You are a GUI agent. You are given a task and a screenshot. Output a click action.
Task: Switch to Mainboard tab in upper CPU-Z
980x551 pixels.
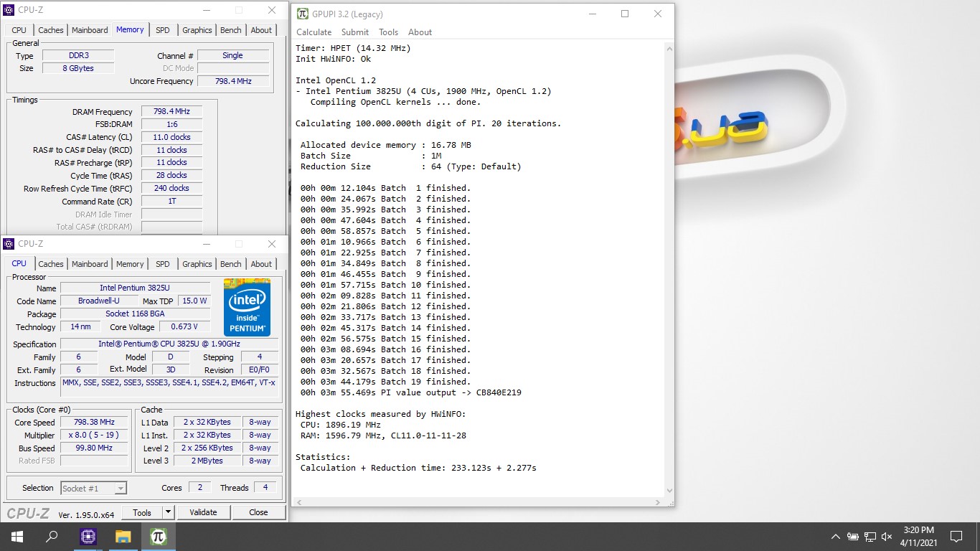[x=90, y=30]
